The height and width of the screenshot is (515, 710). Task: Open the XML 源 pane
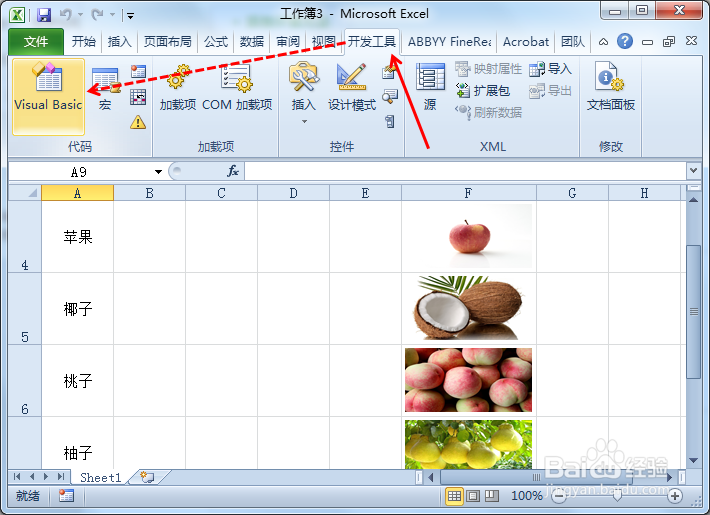(x=430, y=87)
